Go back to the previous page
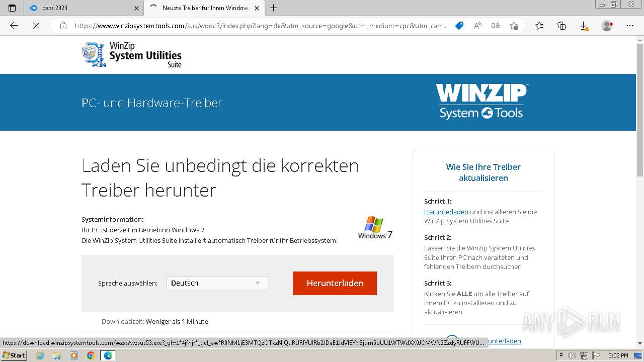Image resolution: width=644 pixels, height=362 pixels. click(14, 26)
